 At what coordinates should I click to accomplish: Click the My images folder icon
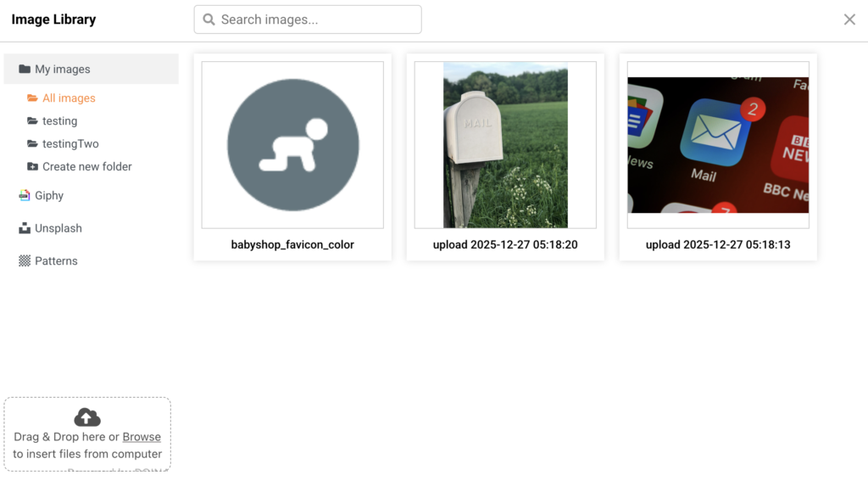click(25, 69)
